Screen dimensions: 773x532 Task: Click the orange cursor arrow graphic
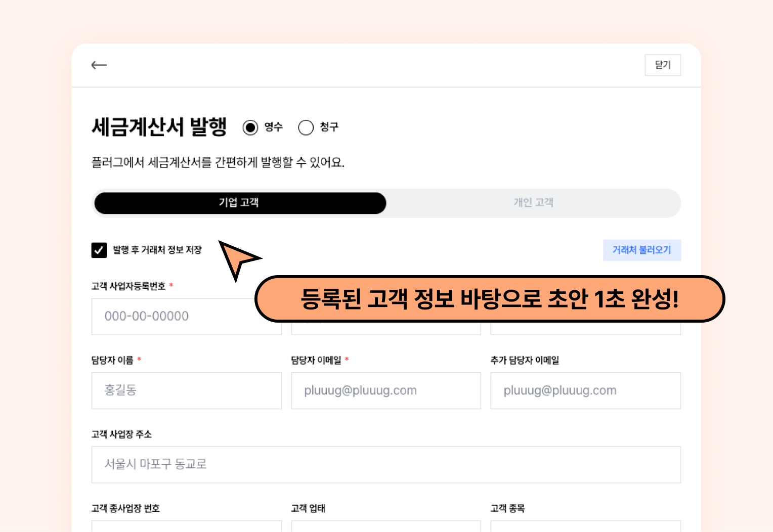point(237,257)
